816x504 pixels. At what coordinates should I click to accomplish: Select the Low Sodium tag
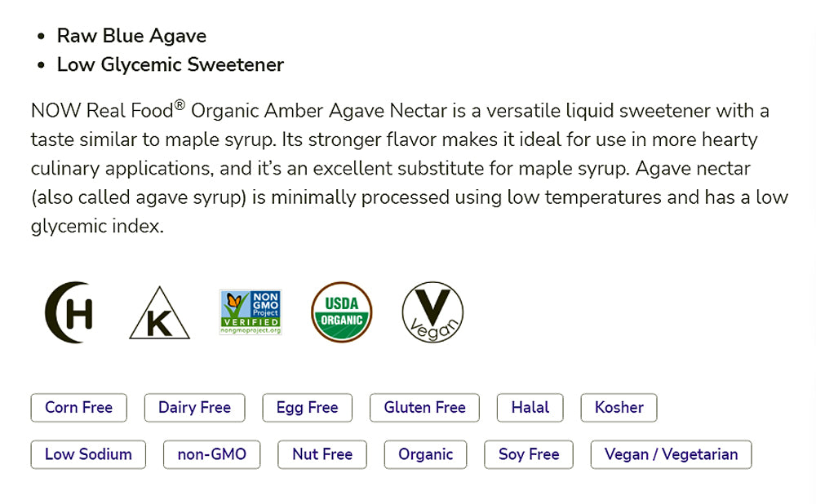(88, 454)
